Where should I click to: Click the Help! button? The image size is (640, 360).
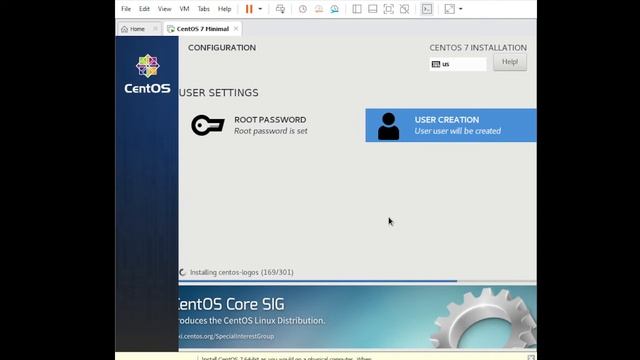[510, 62]
